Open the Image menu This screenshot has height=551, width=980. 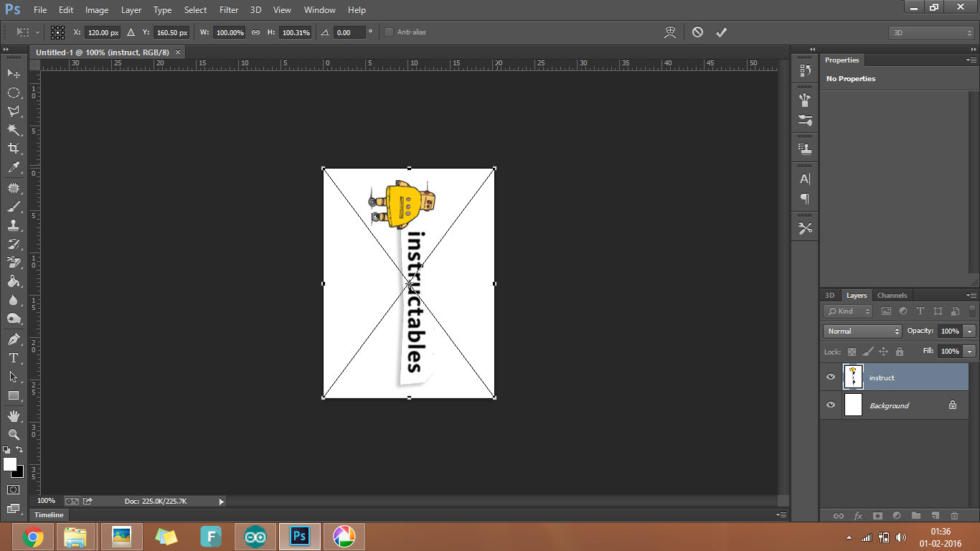pos(97,10)
